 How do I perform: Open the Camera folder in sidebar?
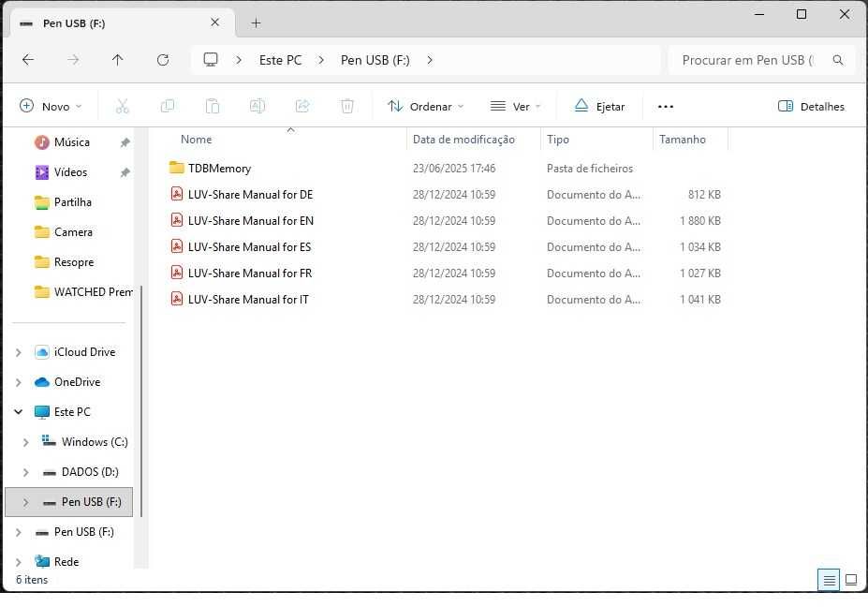[73, 232]
